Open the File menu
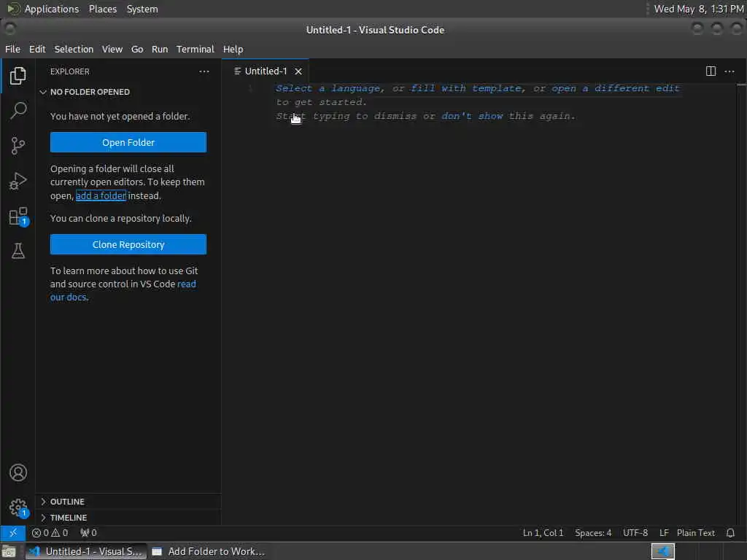The height and width of the screenshot is (560, 747). tap(12, 49)
